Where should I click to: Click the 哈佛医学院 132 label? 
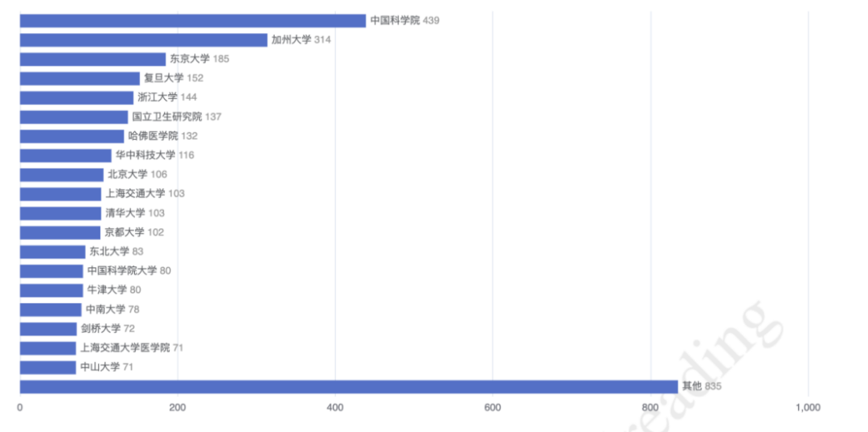pyautogui.click(x=162, y=136)
